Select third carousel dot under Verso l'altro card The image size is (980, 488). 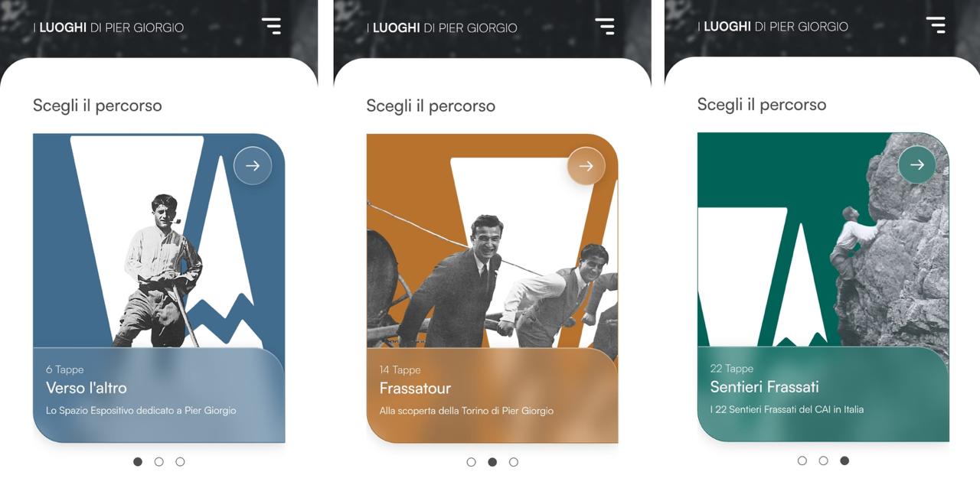tap(181, 462)
